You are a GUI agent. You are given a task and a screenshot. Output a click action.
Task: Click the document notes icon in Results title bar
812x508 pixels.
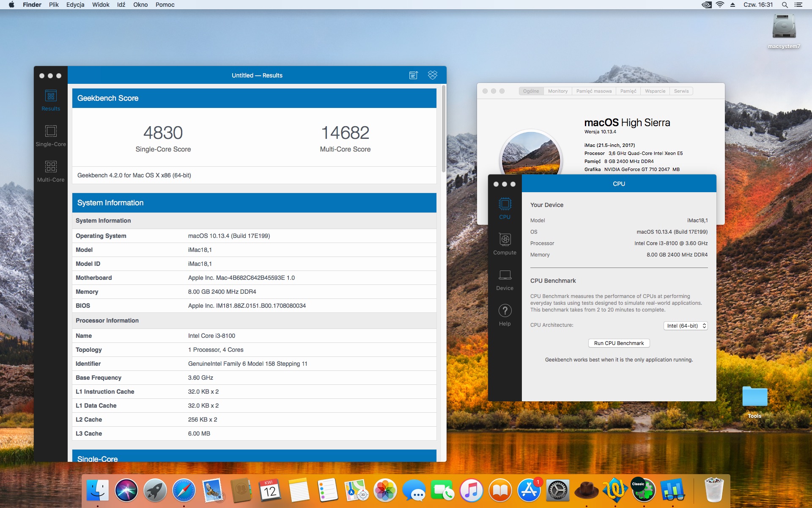pos(413,75)
